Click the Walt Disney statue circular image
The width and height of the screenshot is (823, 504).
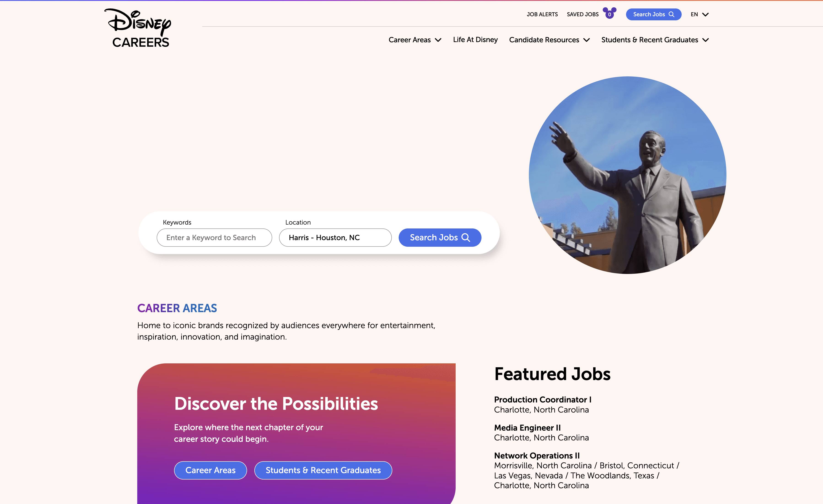[x=627, y=175]
